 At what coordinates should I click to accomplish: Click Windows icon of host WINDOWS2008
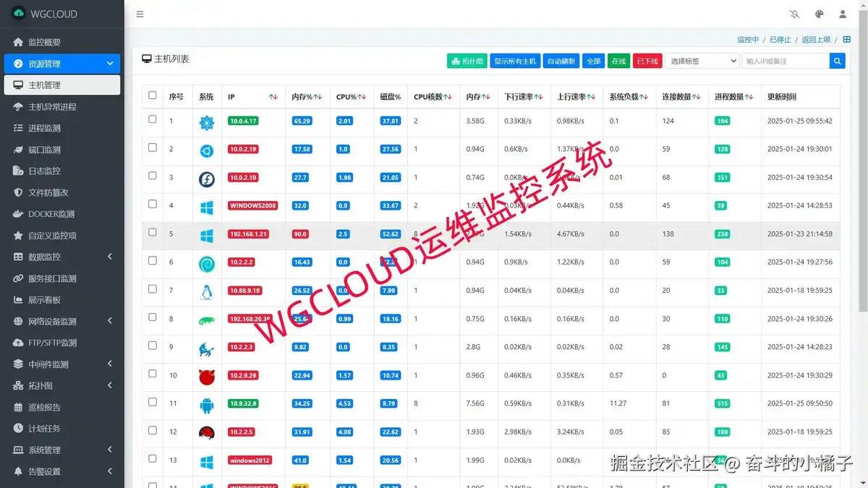click(x=206, y=207)
